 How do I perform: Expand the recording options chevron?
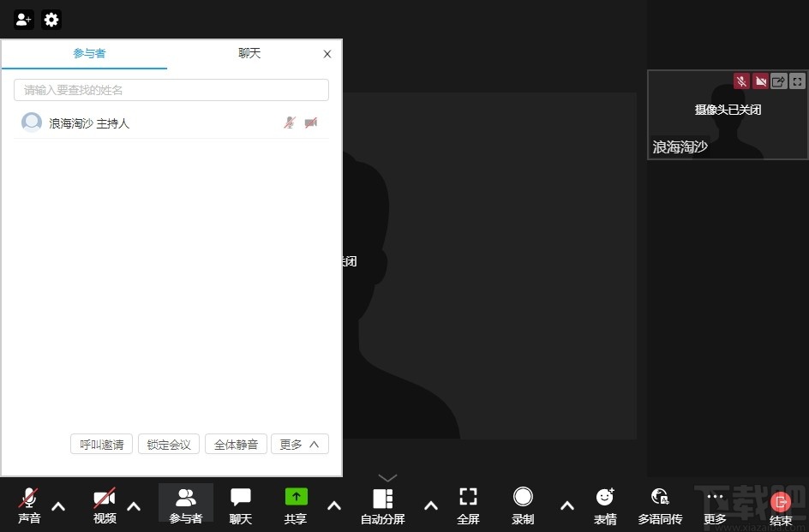[567, 506]
